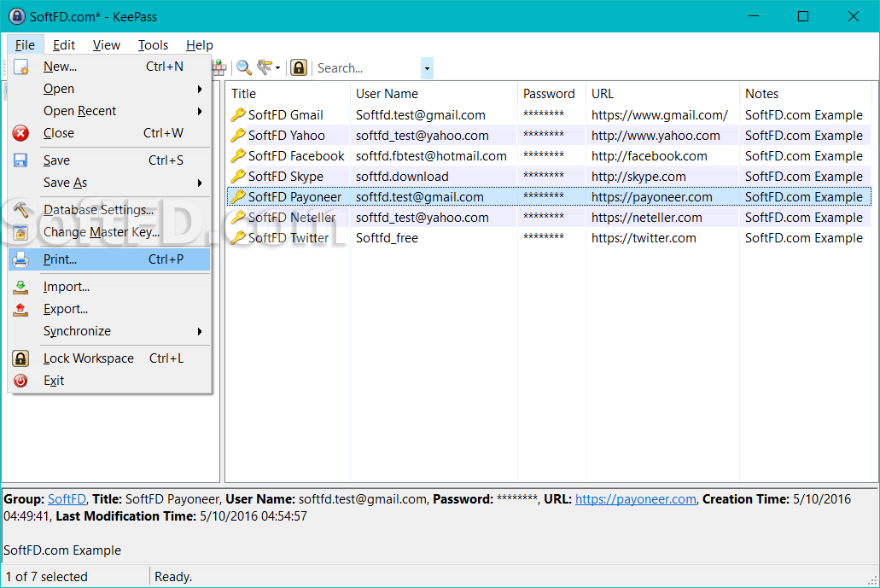Click the key icon of SoftFD Neteller entry
Screen dimensions: 880x588
coord(238,217)
